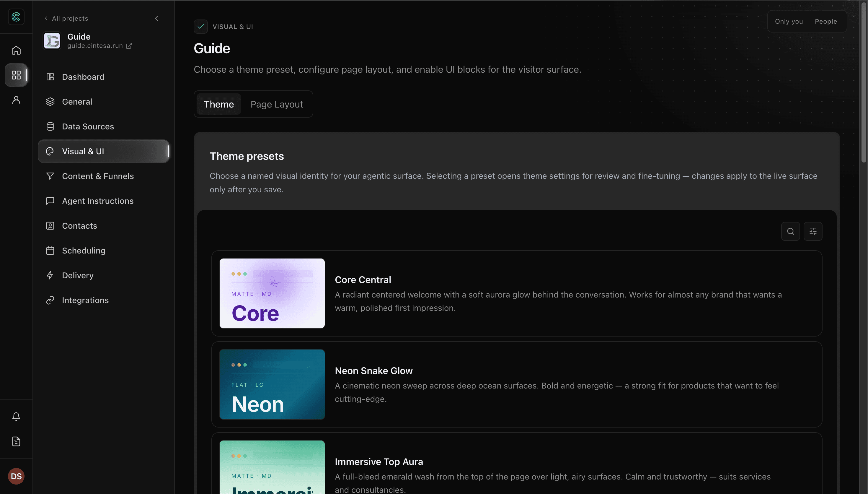Click the Content & Funnels funnel icon
Image resolution: width=868 pixels, height=494 pixels.
(50, 176)
